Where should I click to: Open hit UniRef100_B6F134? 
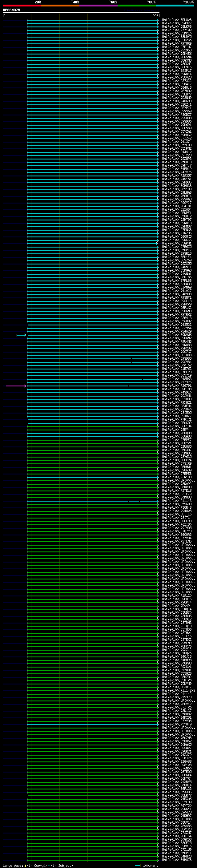coord(177,426)
